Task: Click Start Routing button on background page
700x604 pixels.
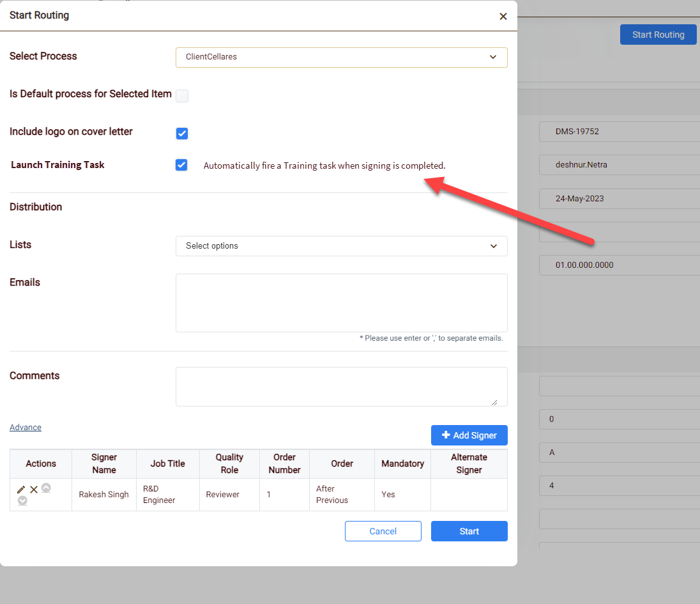Action: [658, 35]
